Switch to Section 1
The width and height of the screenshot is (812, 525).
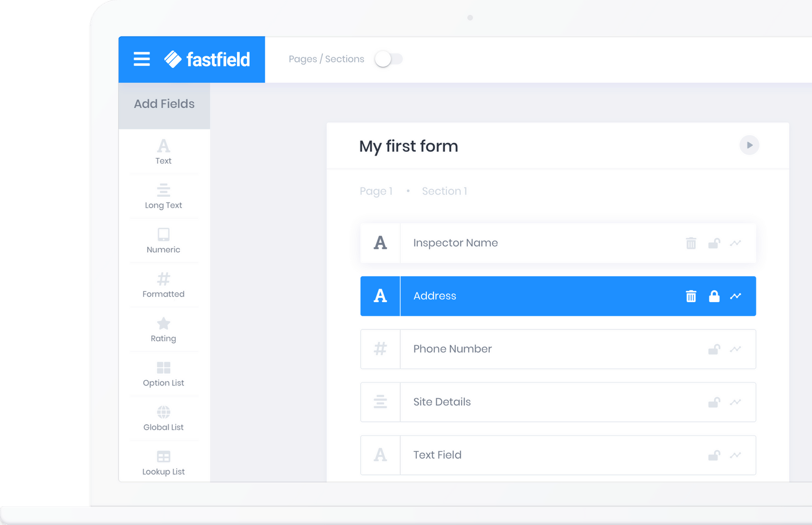tap(444, 191)
